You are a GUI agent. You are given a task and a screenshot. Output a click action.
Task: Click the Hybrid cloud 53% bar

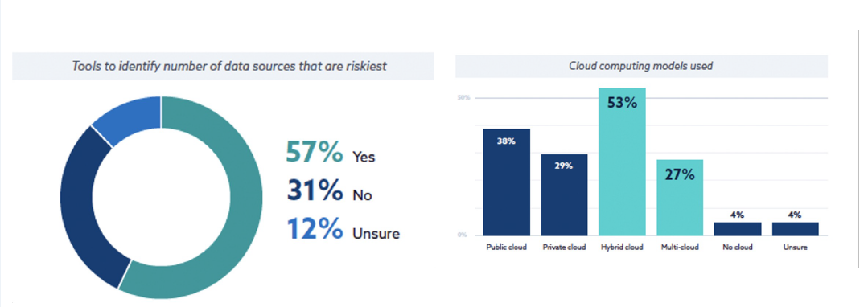click(622, 162)
